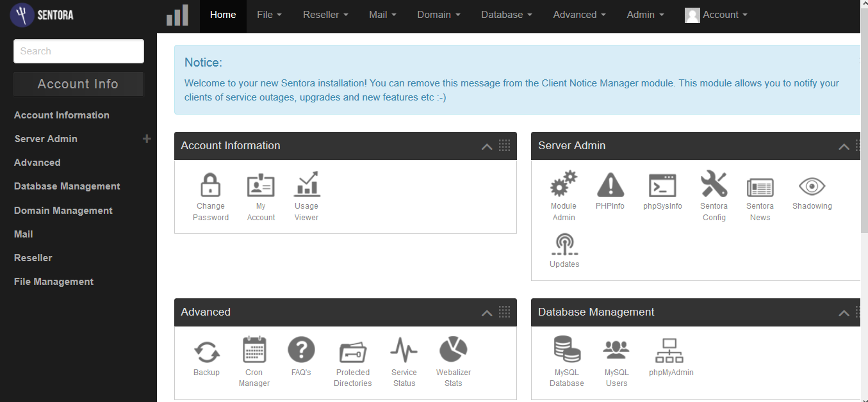This screenshot has height=402, width=868.
Task: Open the Module Admin gears icon
Action: (x=564, y=184)
